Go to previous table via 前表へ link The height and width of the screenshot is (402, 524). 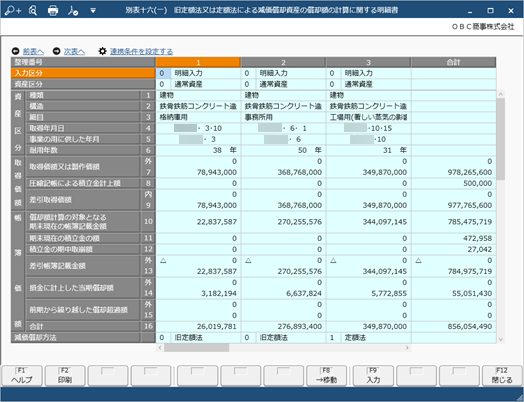[33, 51]
